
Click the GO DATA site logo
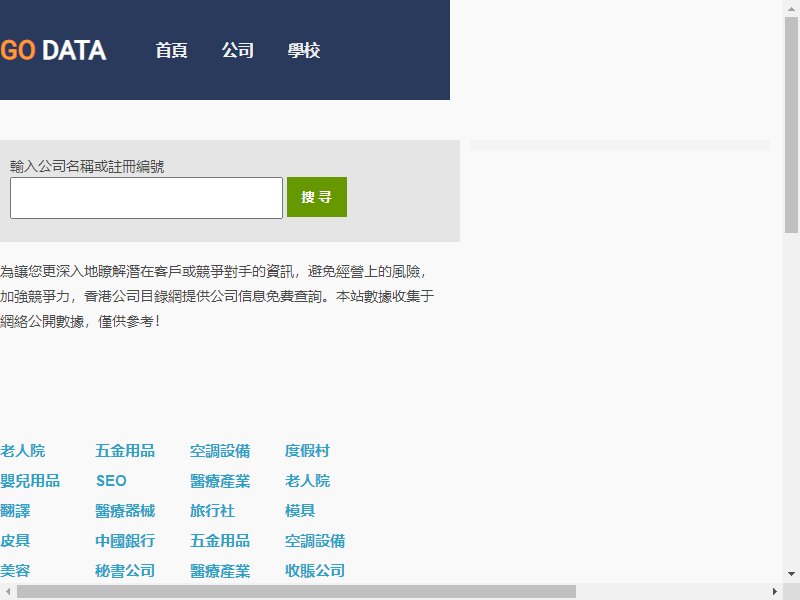(x=53, y=51)
